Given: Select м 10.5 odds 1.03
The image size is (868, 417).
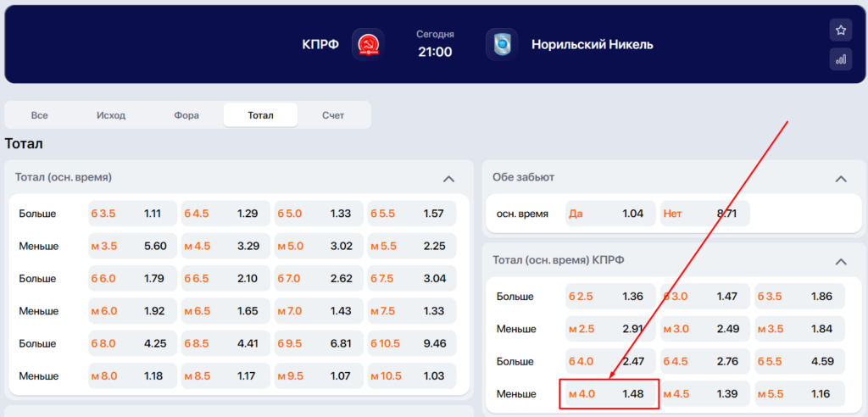Looking at the screenshot, I should point(412,376).
